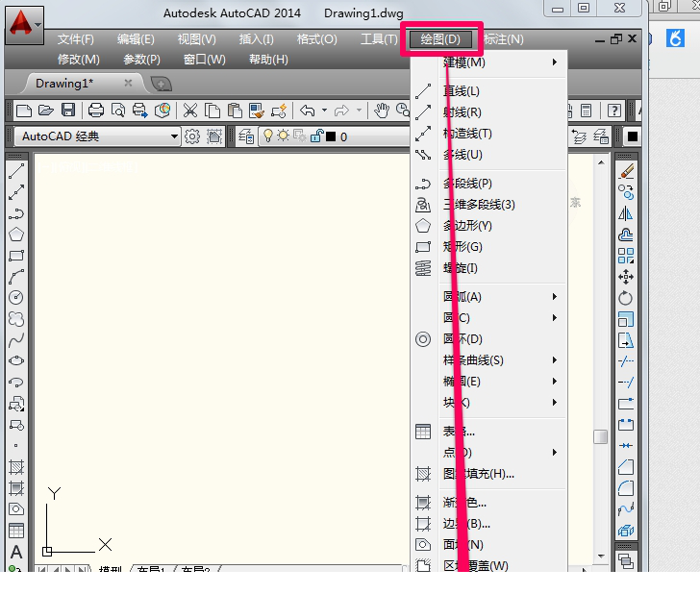Click the black color control swatch
The height and width of the screenshot is (594, 700).
(x=633, y=136)
